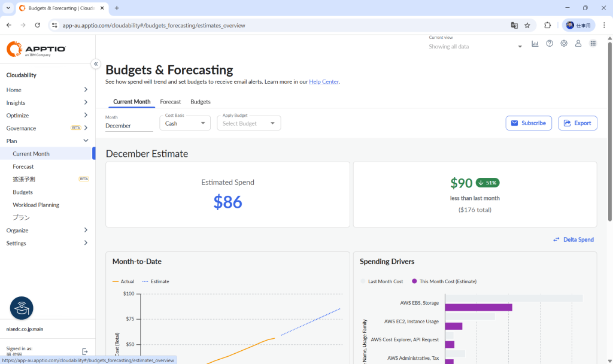Select the Current Month tab
The width and height of the screenshot is (613, 364).
132,102
